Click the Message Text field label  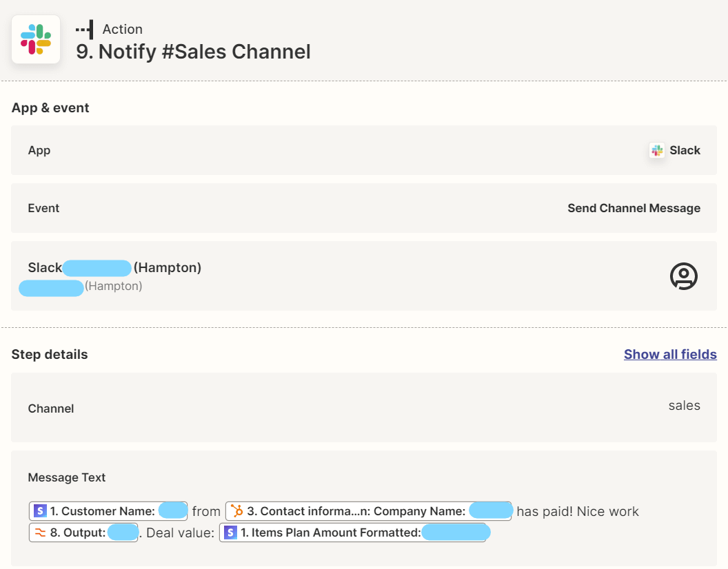pyautogui.click(x=67, y=477)
